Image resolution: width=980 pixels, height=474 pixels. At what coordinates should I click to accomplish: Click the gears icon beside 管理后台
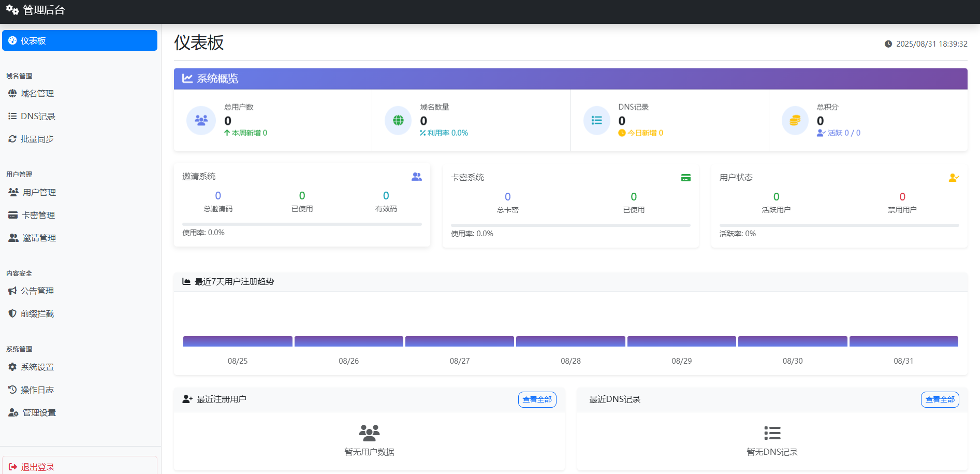point(12,10)
